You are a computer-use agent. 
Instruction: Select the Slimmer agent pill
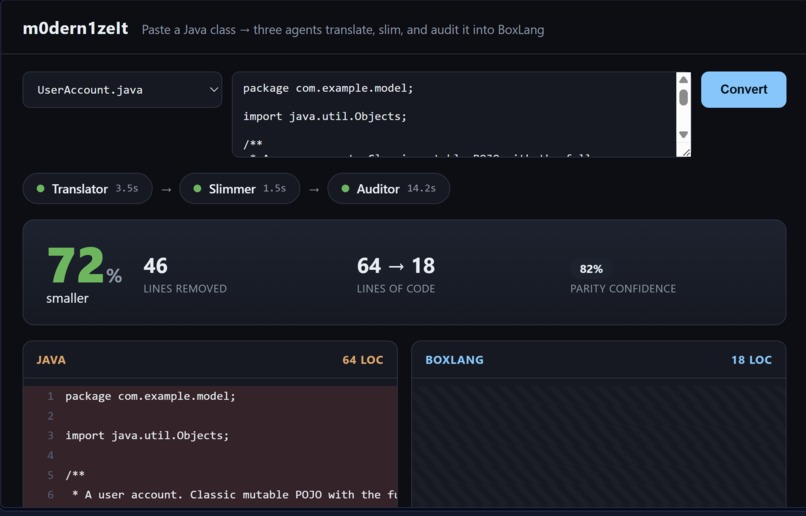click(240, 189)
